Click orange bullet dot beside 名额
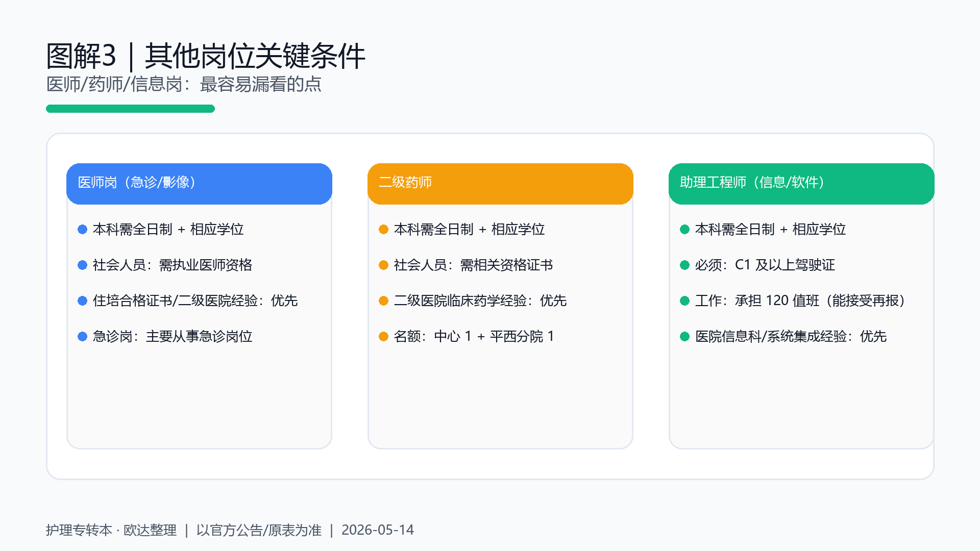 pos(383,336)
